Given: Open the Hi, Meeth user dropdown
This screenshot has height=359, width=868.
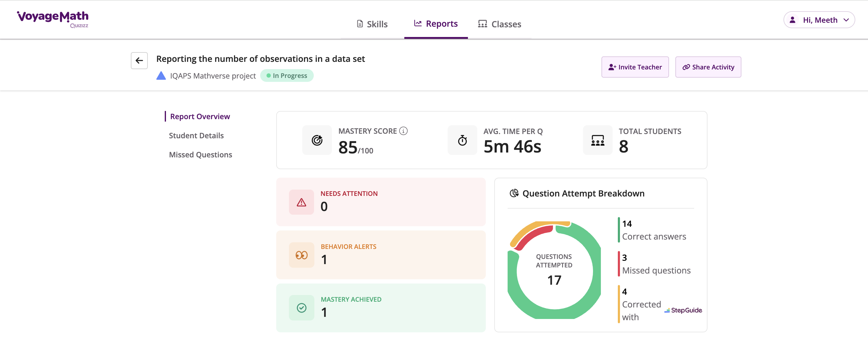Looking at the screenshot, I should pos(819,20).
